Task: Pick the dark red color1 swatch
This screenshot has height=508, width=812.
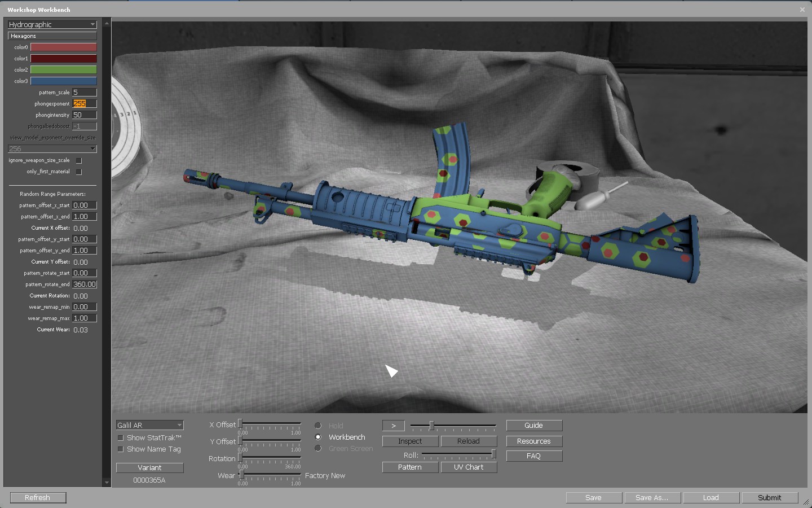Action: [63, 58]
